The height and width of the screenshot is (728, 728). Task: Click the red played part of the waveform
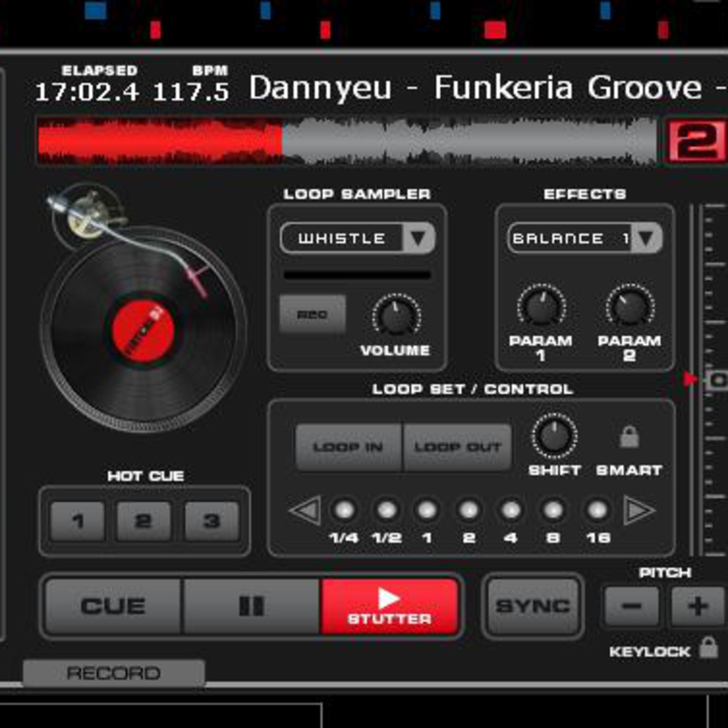tap(160, 140)
